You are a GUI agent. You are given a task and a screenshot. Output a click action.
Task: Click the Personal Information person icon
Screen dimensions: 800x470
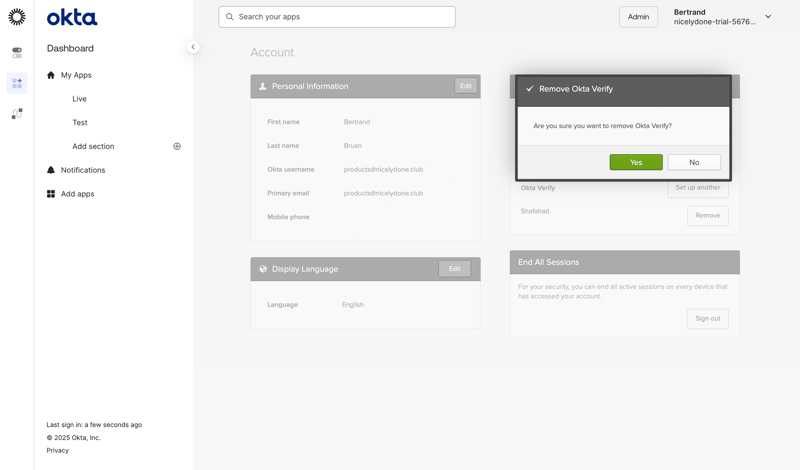(x=262, y=86)
